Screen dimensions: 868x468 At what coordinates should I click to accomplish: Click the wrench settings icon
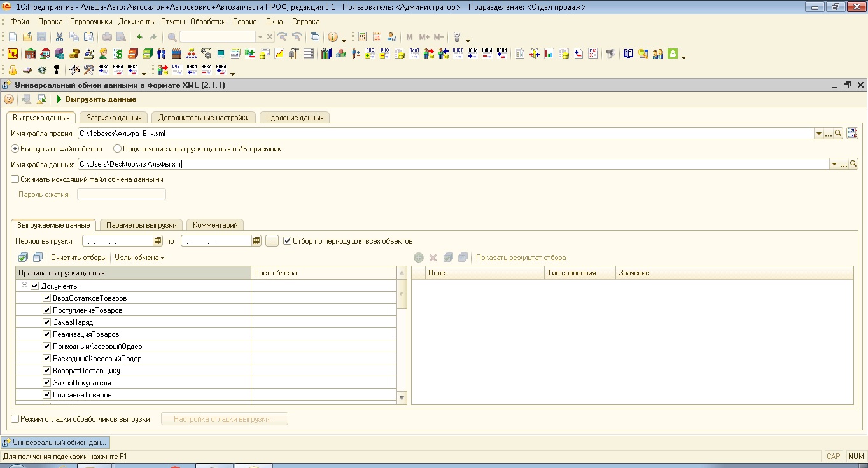457,37
